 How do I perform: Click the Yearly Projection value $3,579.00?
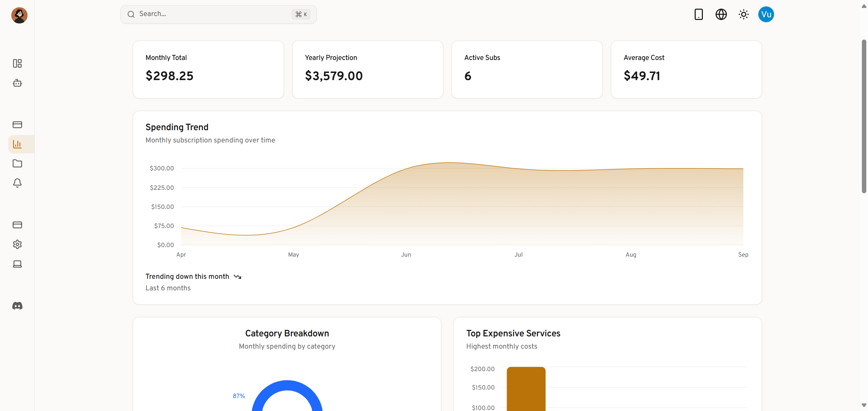[334, 76]
